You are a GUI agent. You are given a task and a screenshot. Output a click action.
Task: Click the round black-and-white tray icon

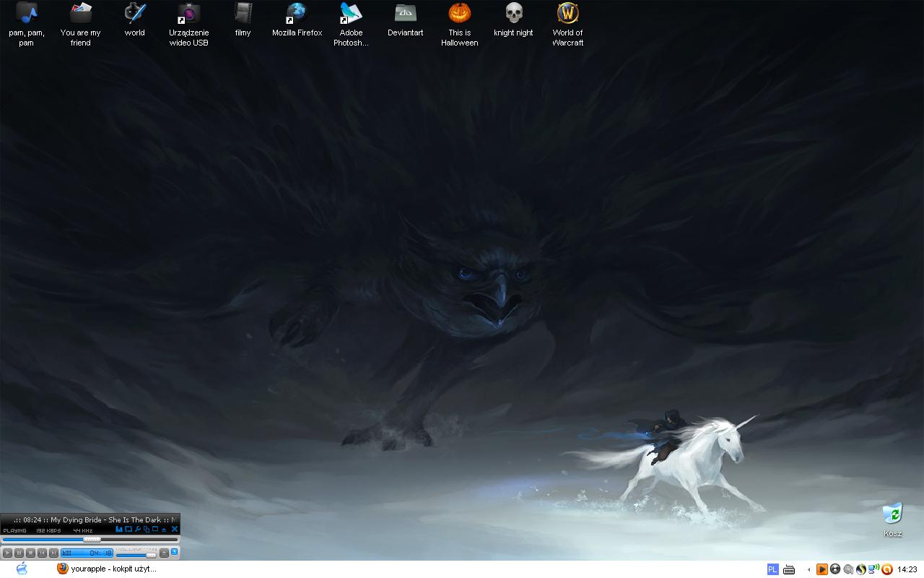[x=835, y=569]
